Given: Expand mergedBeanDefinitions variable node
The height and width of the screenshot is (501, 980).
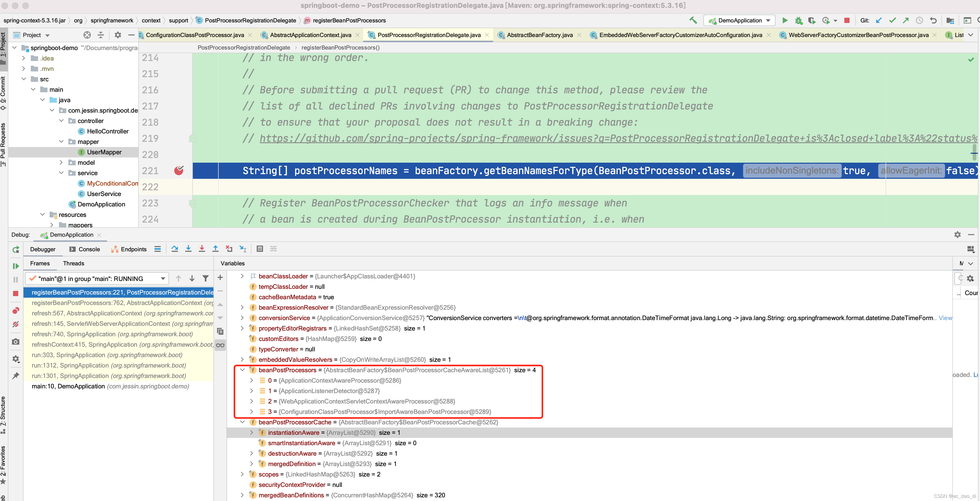Looking at the screenshot, I should [x=242, y=495].
